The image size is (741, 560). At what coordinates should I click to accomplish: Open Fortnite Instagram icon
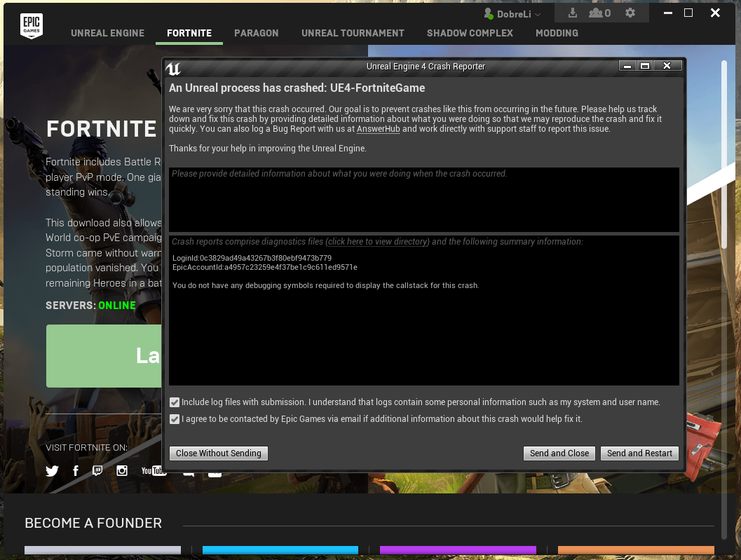coord(122,471)
